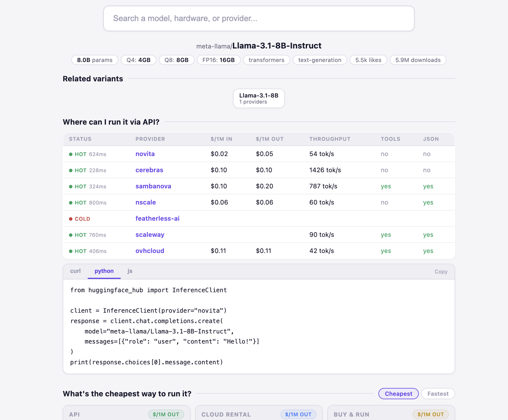
Task: Open the scaleway provider link
Action: (150, 235)
